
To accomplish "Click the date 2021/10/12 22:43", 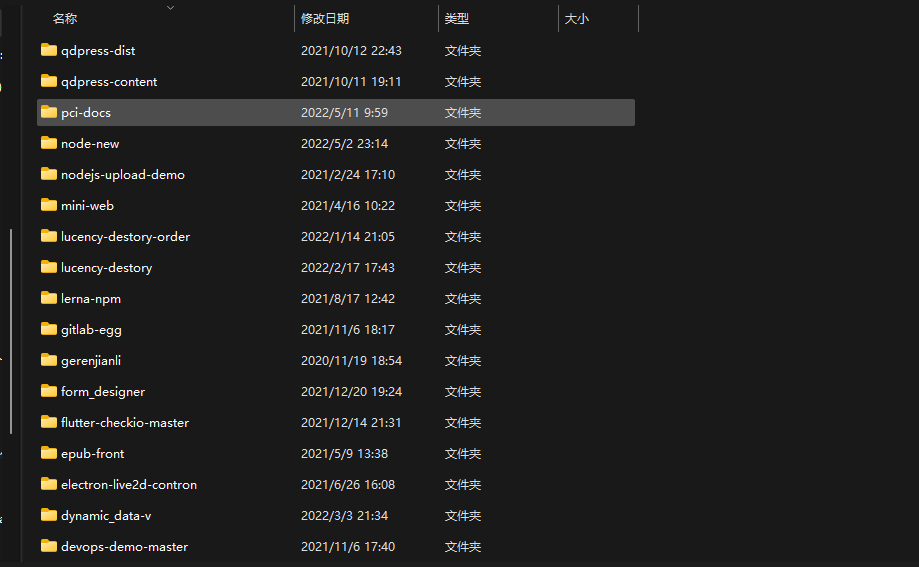I will click(x=351, y=50).
